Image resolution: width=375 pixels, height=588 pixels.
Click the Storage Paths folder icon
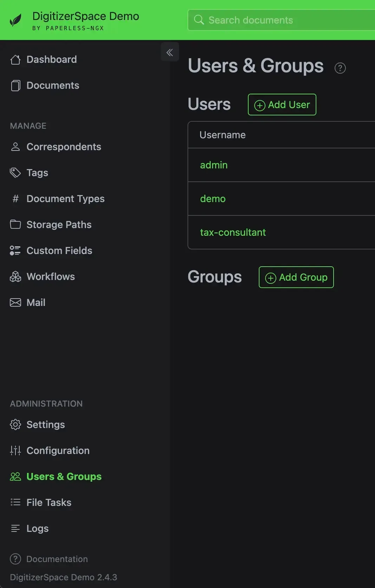point(15,224)
